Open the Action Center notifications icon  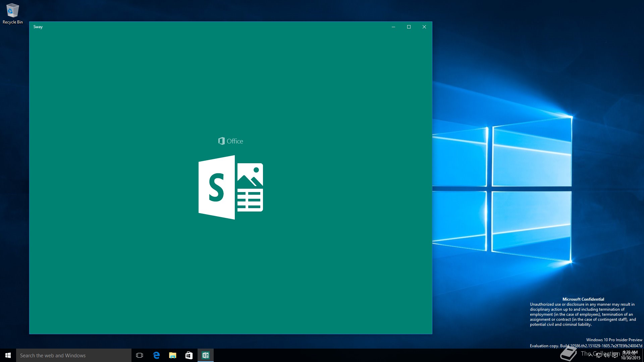(x=615, y=355)
